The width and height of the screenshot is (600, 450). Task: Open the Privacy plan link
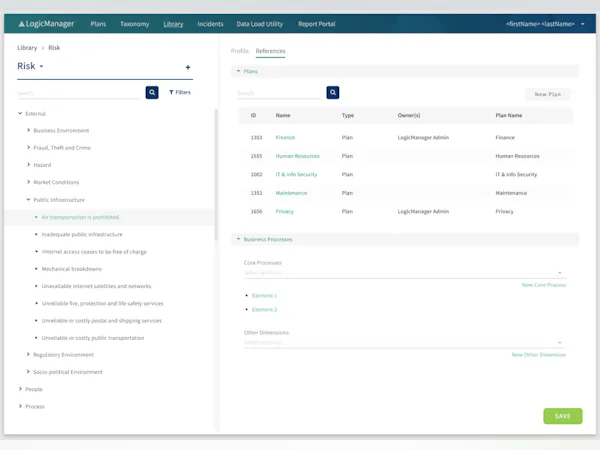pos(285,211)
